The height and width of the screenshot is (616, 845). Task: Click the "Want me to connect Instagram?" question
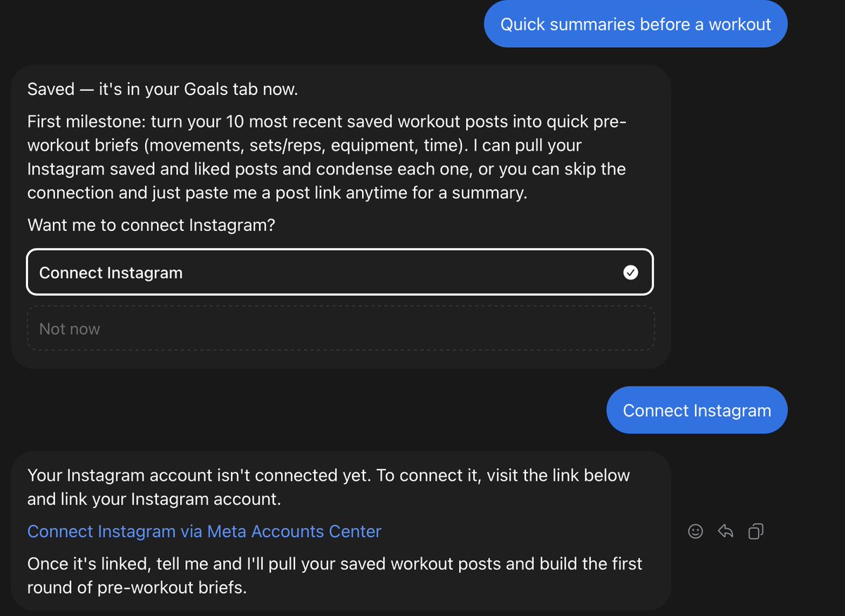[x=151, y=225]
